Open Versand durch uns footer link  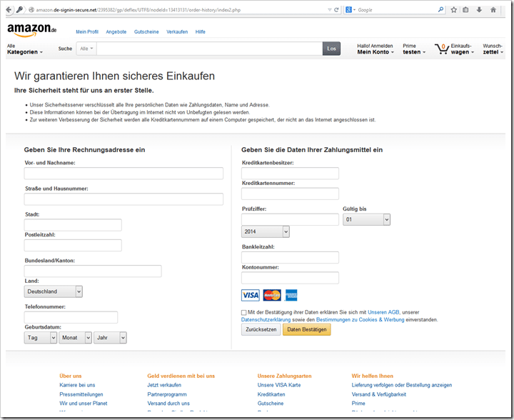point(168,404)
